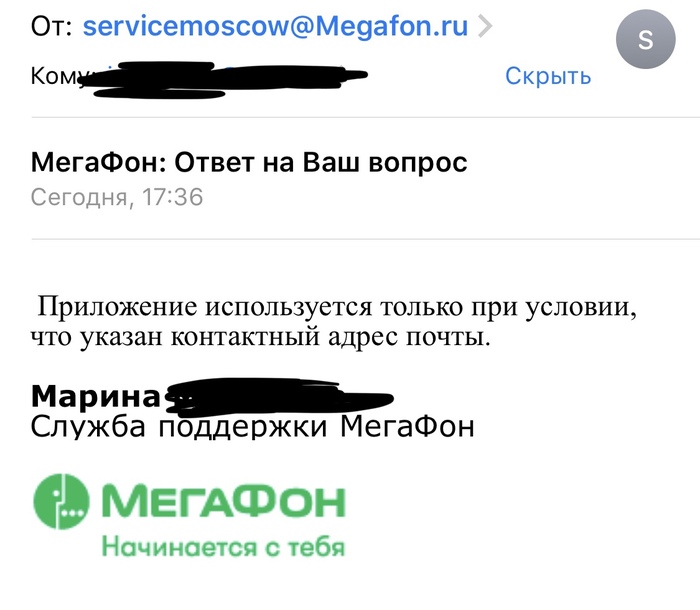Image resolution: width=700 pixels, height=610 pixels.
Task: Tap the line что указан контактный адрес
Action: tap(262, 338)
